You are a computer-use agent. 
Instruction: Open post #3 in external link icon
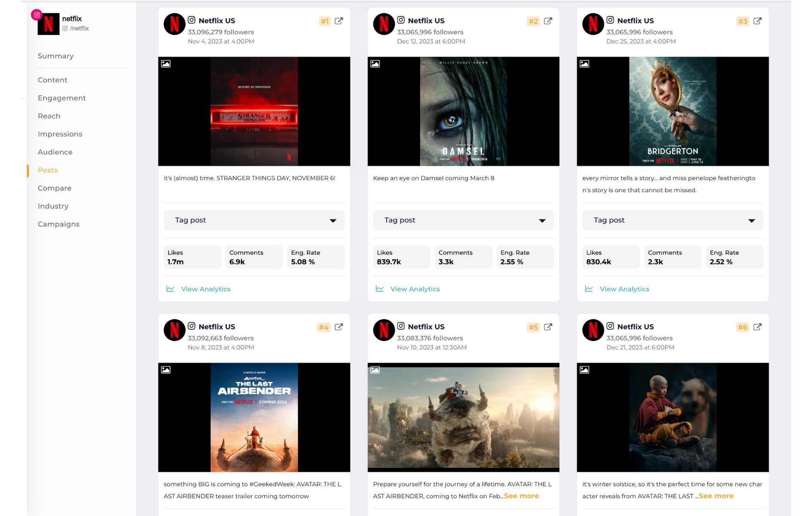757,21
